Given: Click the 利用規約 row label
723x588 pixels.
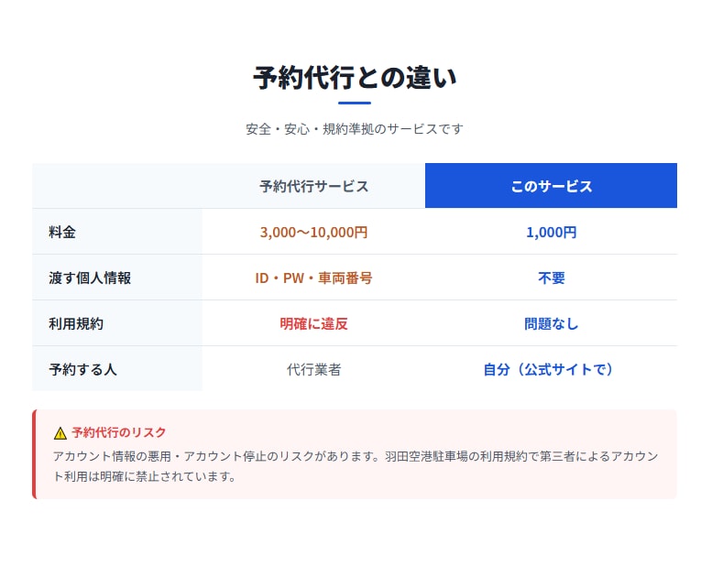Looking at the screenshot, I should coord(117,323).
